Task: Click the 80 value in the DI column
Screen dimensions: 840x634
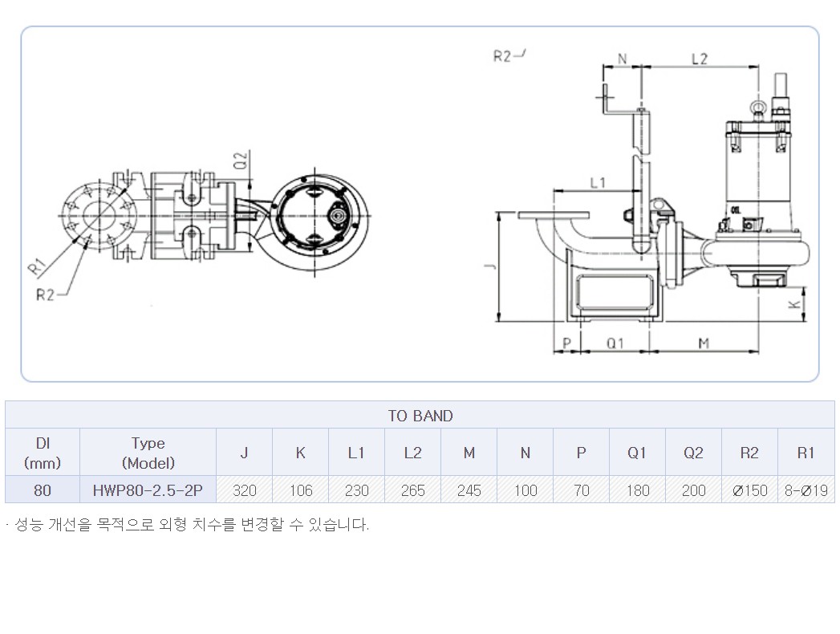Action: coord(43,490)
